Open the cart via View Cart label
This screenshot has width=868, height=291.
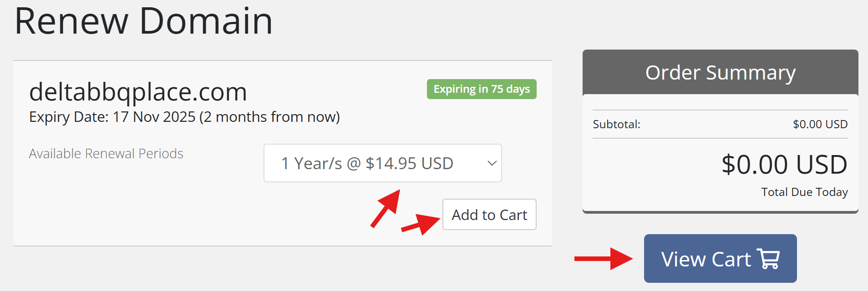[706, 259]
